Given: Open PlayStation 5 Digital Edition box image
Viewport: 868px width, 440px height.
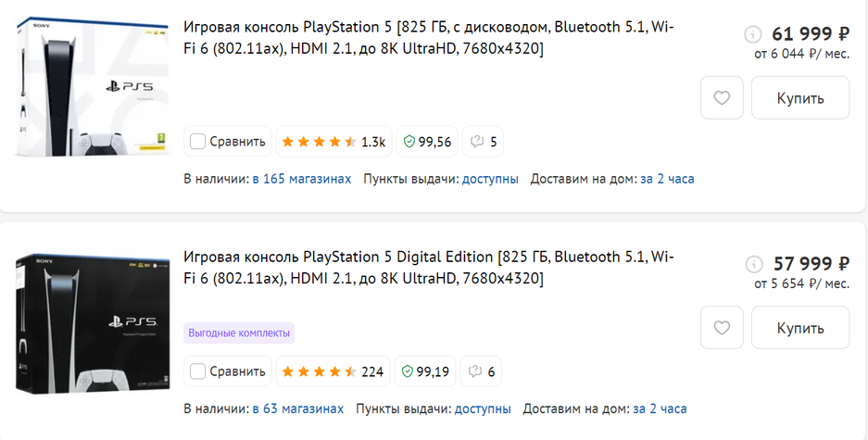Looking at the screenshot, I should pos(91,324).
